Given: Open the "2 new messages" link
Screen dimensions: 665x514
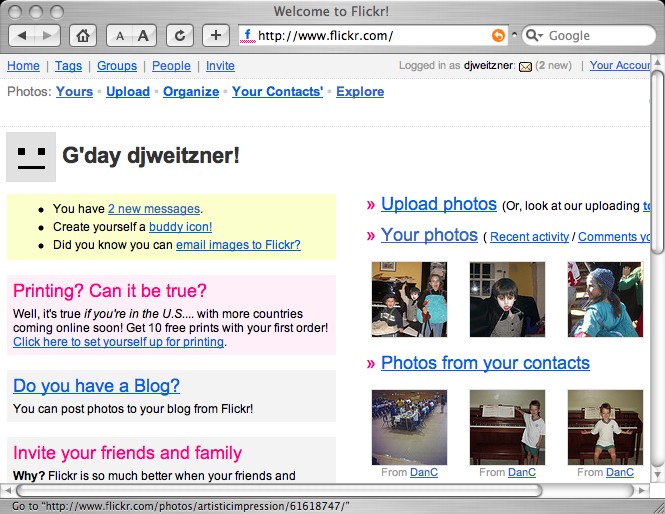Looking at the screenshot, I should tap(154, 209).
